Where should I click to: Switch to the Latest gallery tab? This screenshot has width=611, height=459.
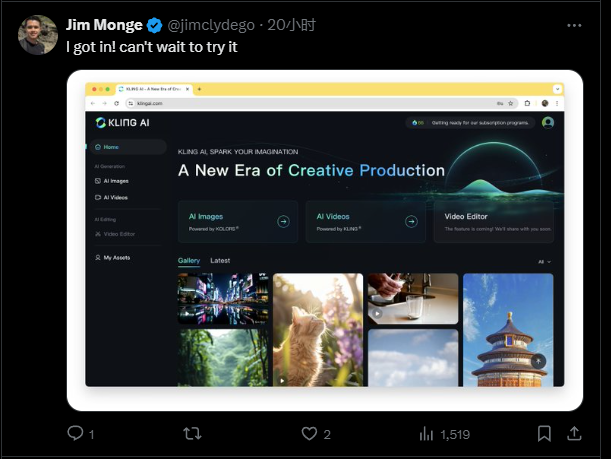(220, 261)
